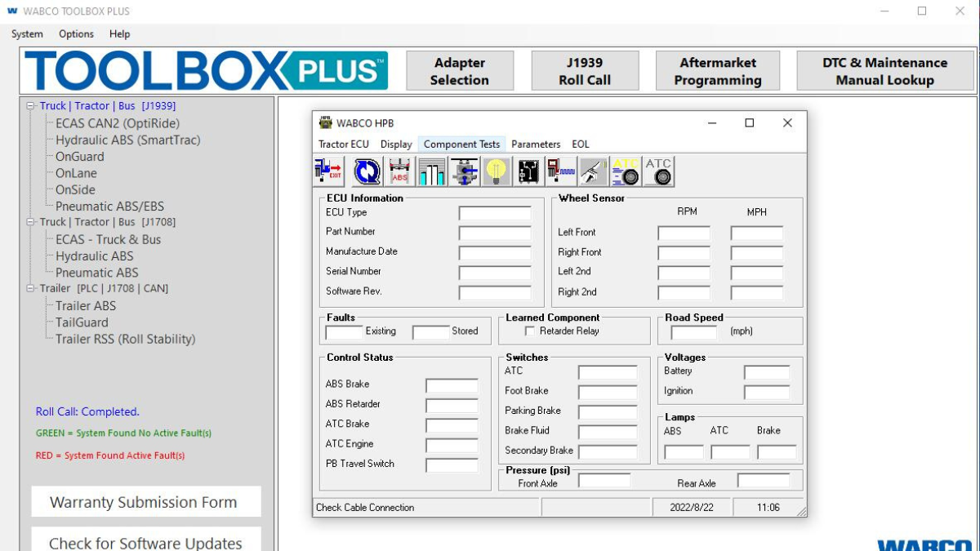
Task: Maximize the WABCO HPB window
Action: pos(749,123)
